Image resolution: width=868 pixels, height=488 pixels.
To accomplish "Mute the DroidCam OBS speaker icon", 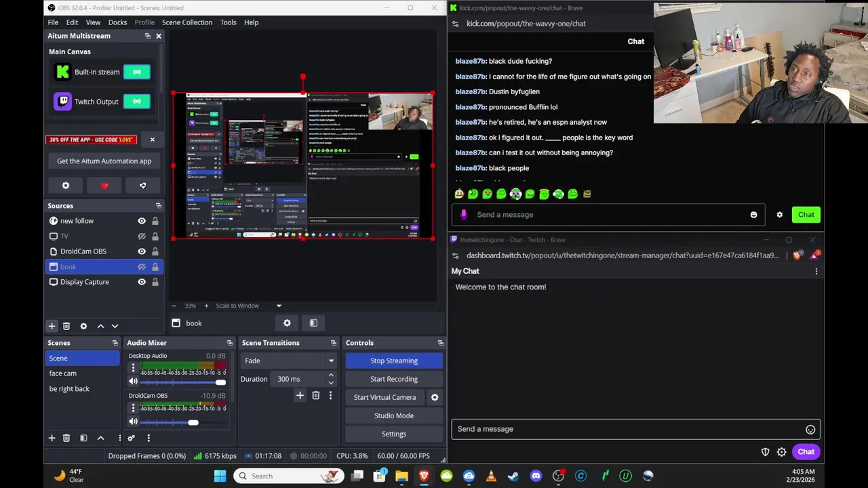I will pyautogui.click(x=133, y=422).
